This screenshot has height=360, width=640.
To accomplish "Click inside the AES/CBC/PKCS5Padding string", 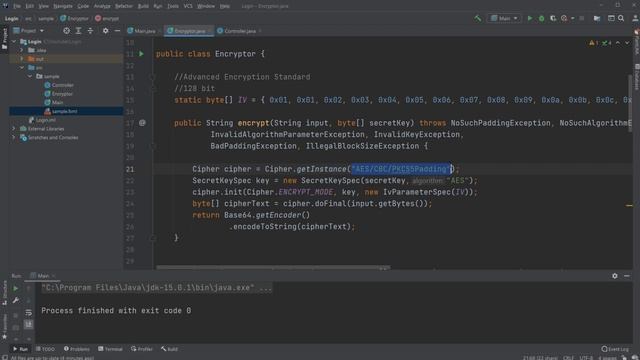I will click(x=400, y=169).
